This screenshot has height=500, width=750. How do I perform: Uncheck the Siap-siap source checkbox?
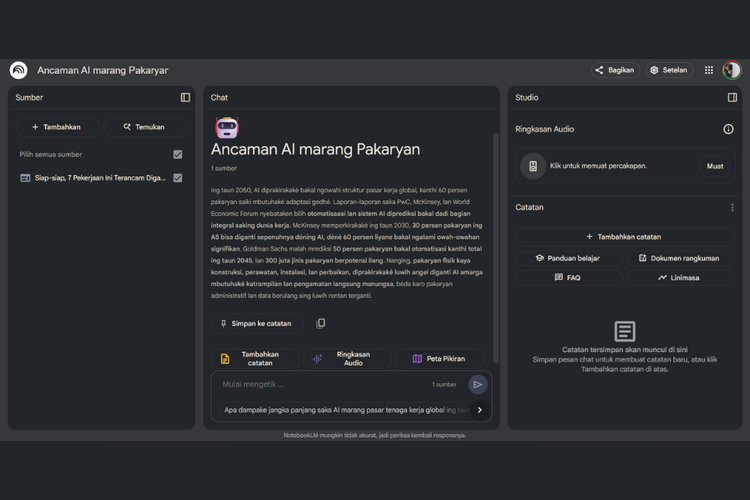pyautogui.click(x=178, y=178)
